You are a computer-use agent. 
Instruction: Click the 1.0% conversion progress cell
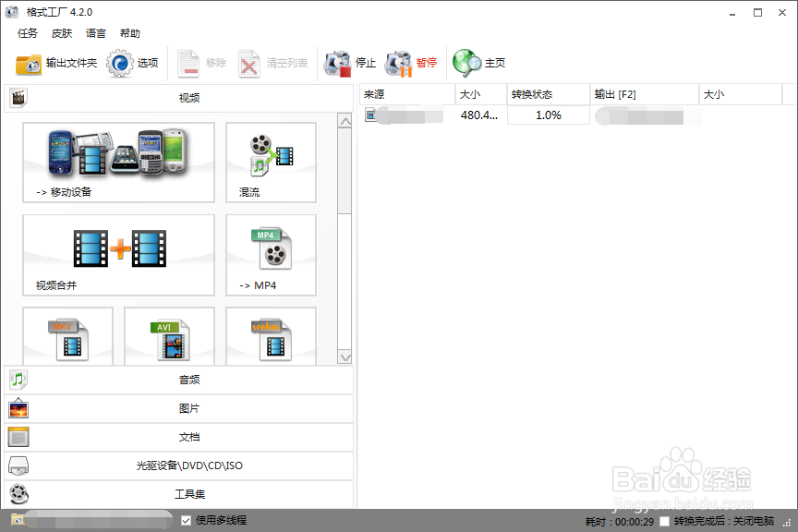coord(549,115)
